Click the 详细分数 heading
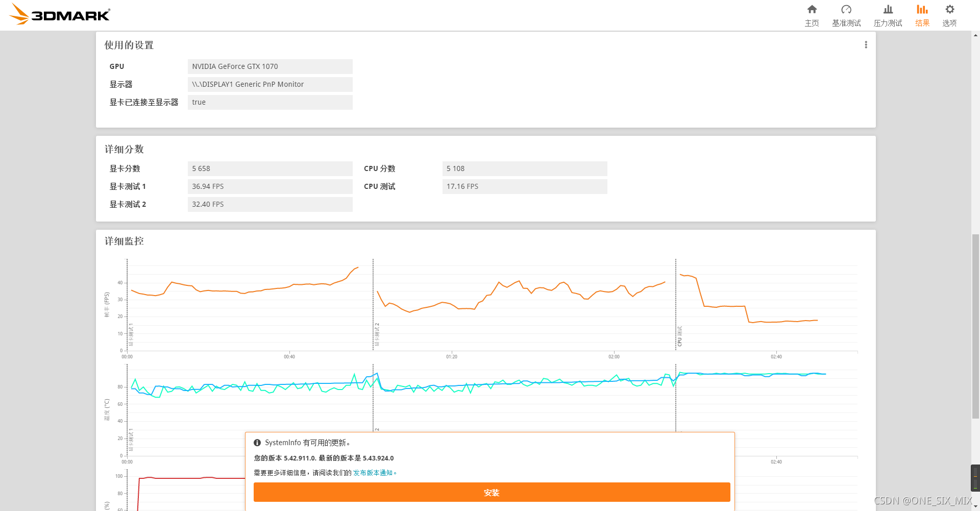The width and height of the screenshot is (980, 511). coord(124,149)
